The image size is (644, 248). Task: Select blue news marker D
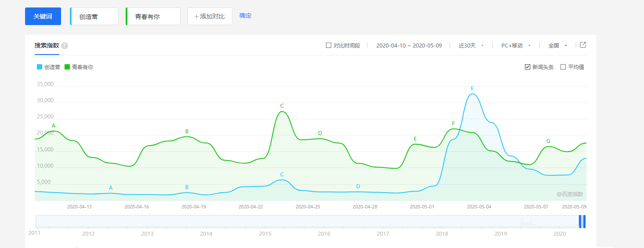pos(358,186)
